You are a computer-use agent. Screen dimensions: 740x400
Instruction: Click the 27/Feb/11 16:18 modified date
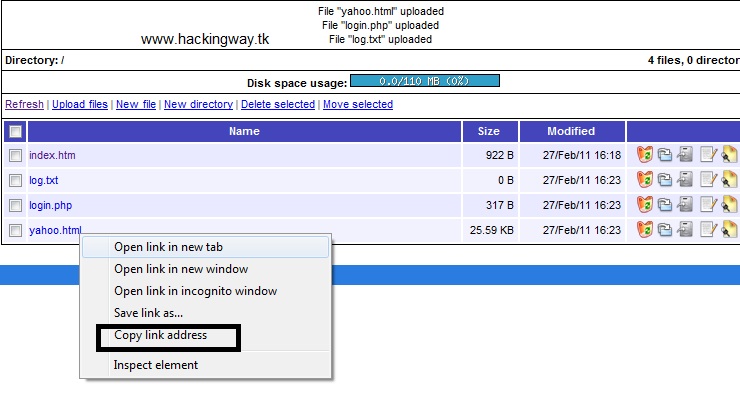pyautogui.click(x=582, y=155)
